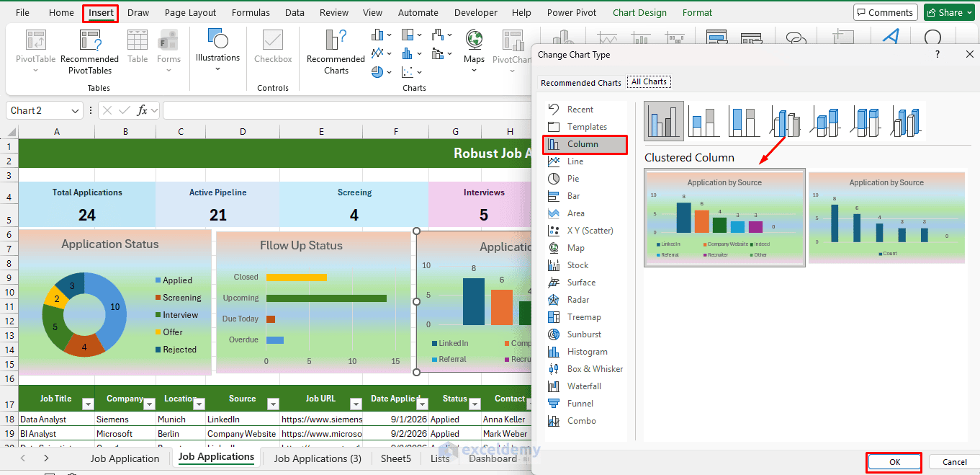Open Recommended Charts in the ribbon
Viewport: 980px width, 475px height.
(336, 52)
